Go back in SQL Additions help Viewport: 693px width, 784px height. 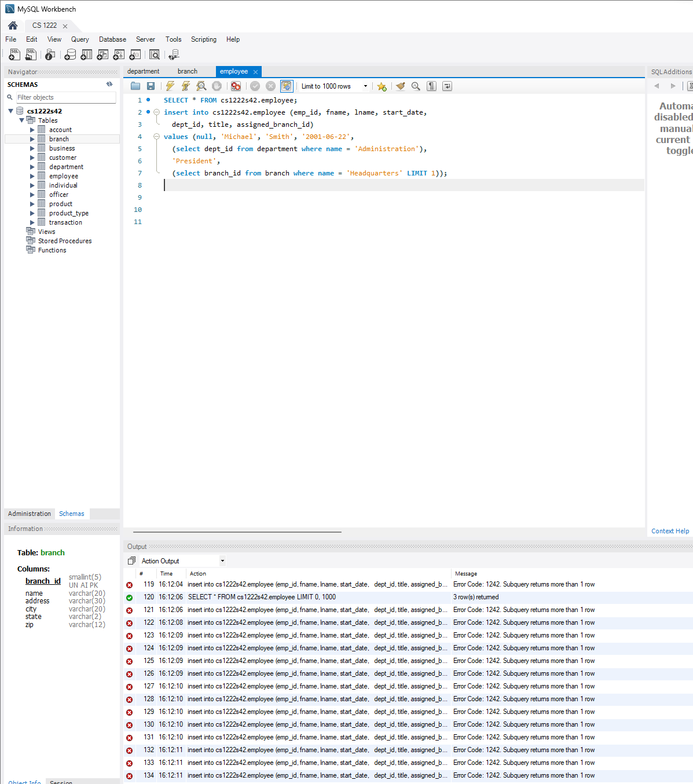(657, 86)
